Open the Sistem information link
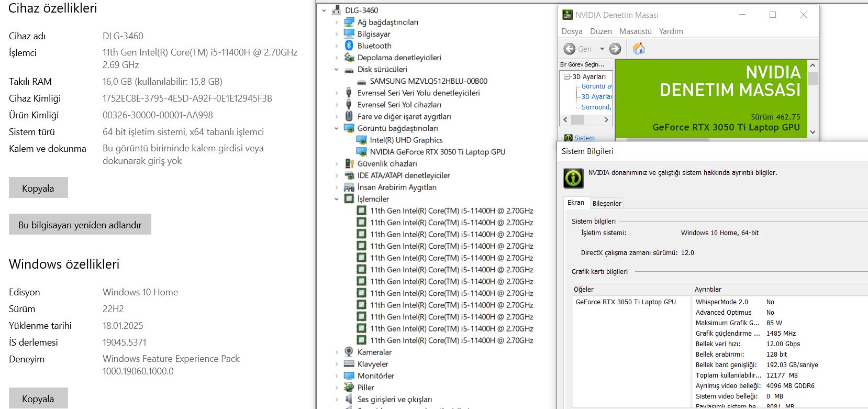Image resolution: width=868 pixels, height=409 pixels. [x=584, y=138]
